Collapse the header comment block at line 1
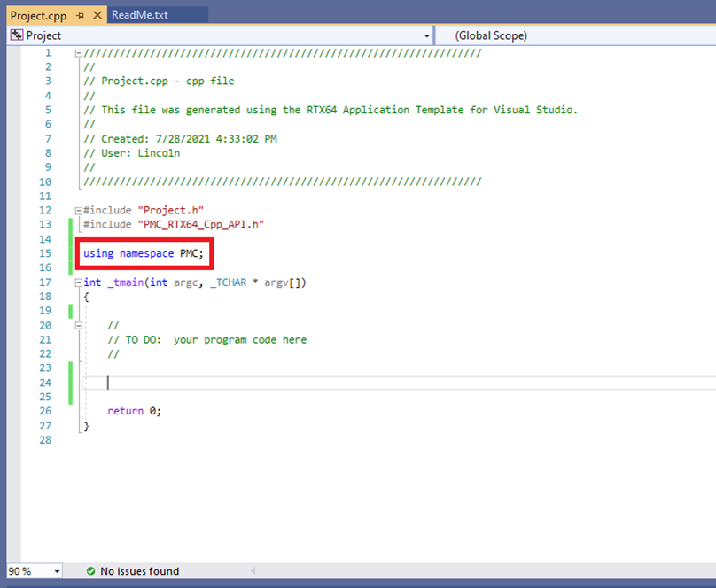 (x=79, y=53)
